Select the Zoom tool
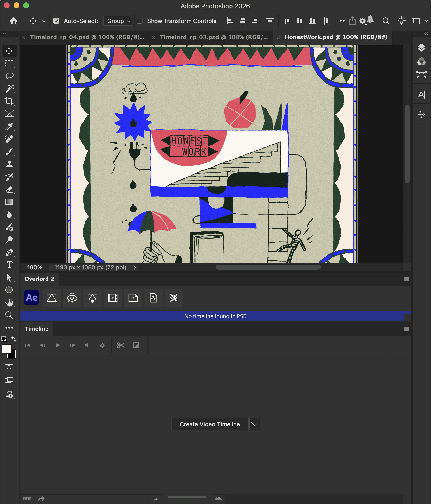Screen dimensions: 431x504 point(9,315)
